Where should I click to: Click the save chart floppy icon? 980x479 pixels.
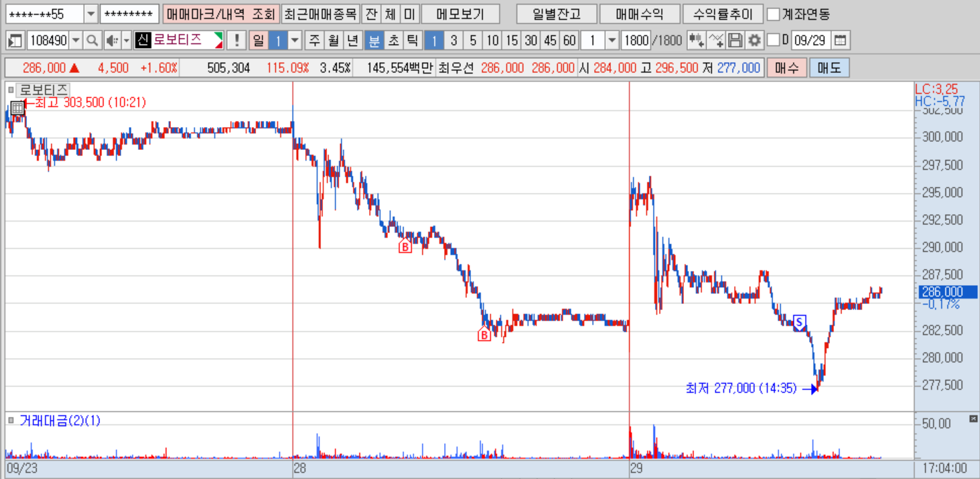click(x=735, y=41)
